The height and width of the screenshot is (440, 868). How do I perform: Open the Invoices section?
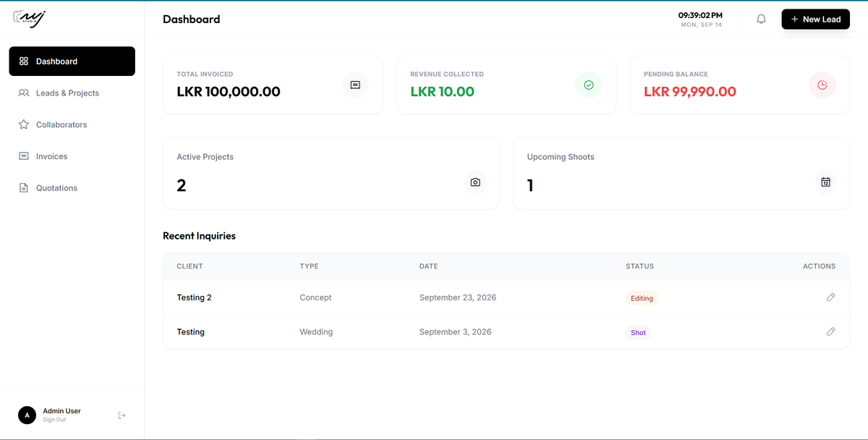(x=72, y=156)
